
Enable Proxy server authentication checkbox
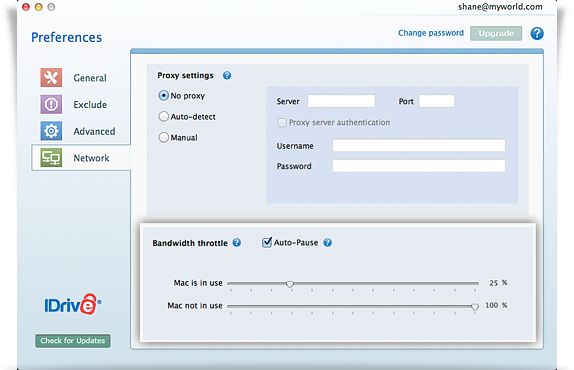point(282,123)
